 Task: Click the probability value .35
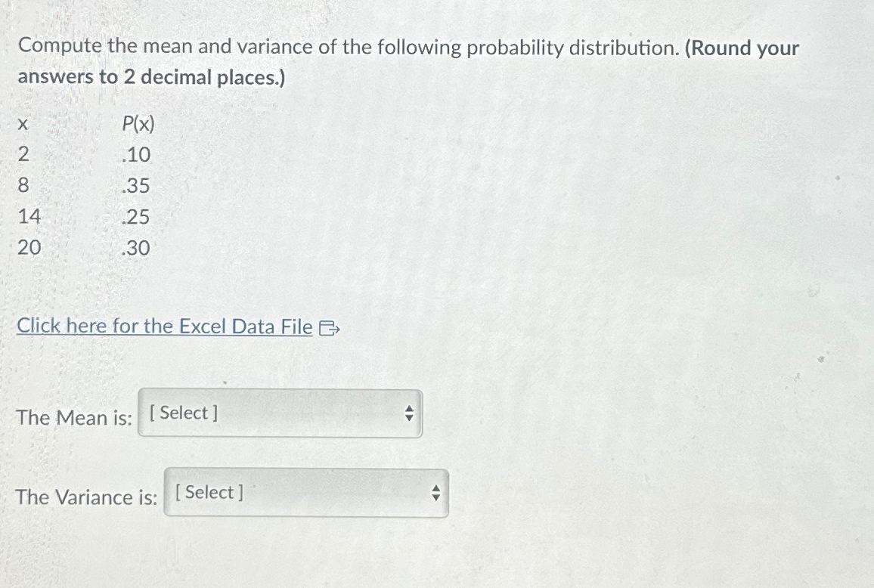click(137, 186)
